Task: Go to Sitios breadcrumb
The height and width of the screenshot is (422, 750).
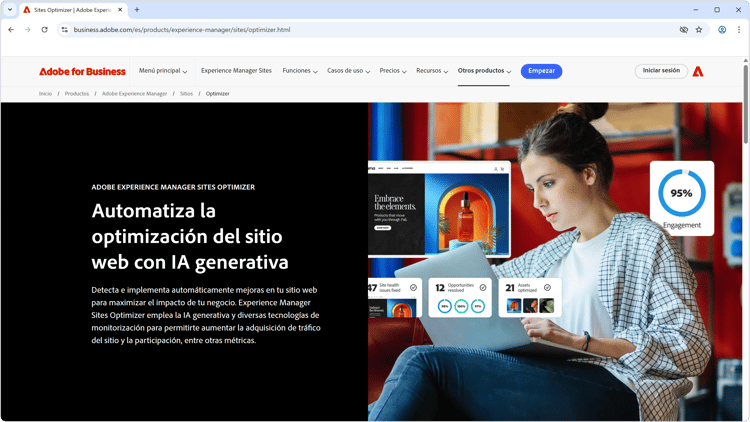Action: tap(187, 94)
